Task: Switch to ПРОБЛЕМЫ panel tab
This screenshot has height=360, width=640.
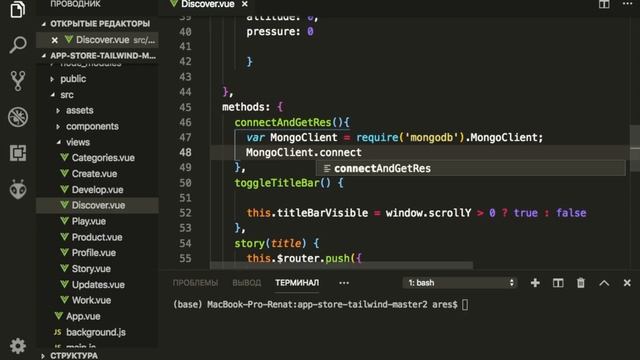Action: (x=195, y=282)
